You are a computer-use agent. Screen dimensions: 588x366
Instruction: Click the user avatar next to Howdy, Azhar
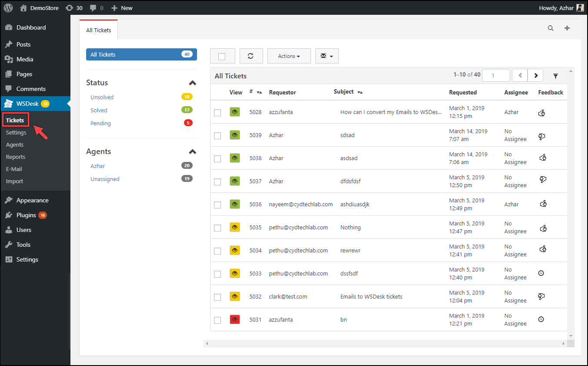[580, 8]
